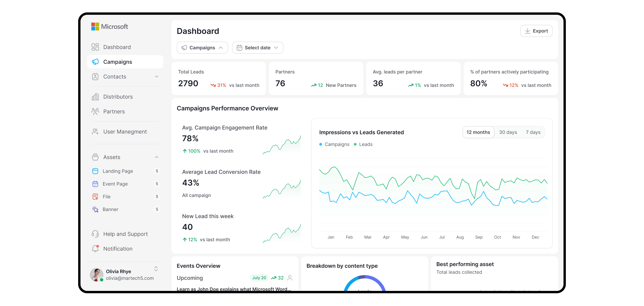Image resolution: width=644 pixels, height=306 pixels.
Task: Click the green Leads legend dot
Action: 355,144
